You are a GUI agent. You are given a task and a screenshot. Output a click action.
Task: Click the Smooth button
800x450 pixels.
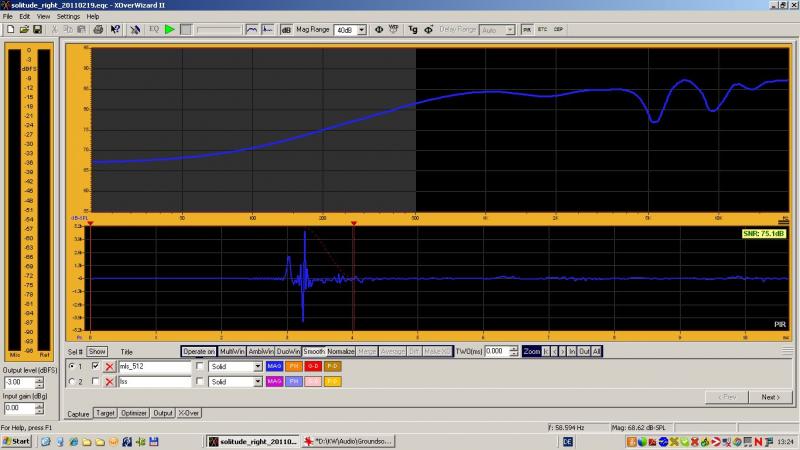[x=314, y=352]
